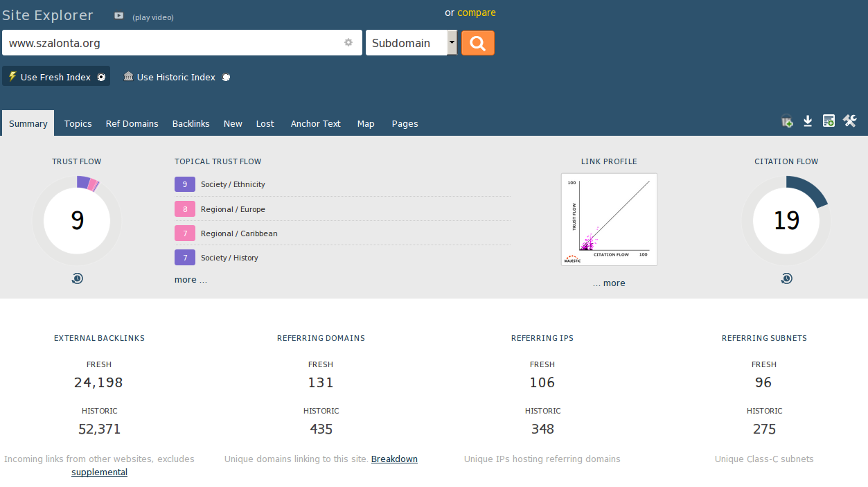Click the gear icon in search field
Viewport: 868px width, 487px height.
(348, 43)
